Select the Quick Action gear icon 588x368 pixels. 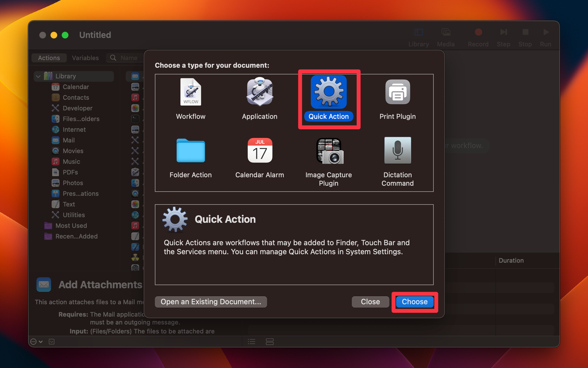click(x=329, y=92)
